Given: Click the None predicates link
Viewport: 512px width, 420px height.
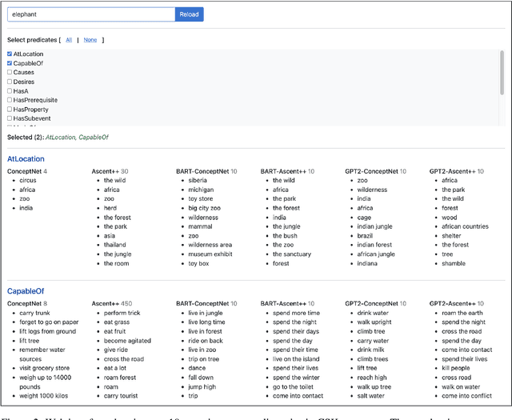Looking at the screenshot, I should point(90,40).
